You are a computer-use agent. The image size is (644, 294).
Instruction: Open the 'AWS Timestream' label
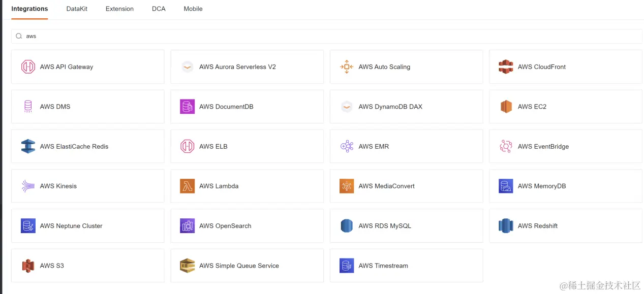[383, 266]
